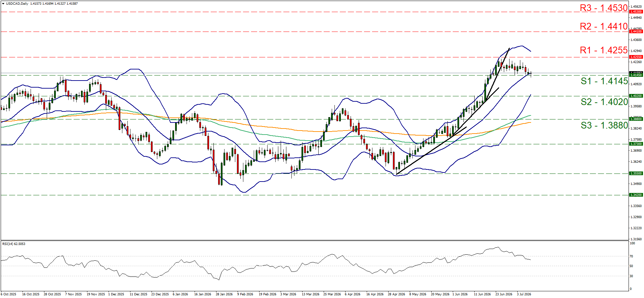The image size is (644, 298).
Task: Click the green 1.40200 price tag
Action: point(636,96)
